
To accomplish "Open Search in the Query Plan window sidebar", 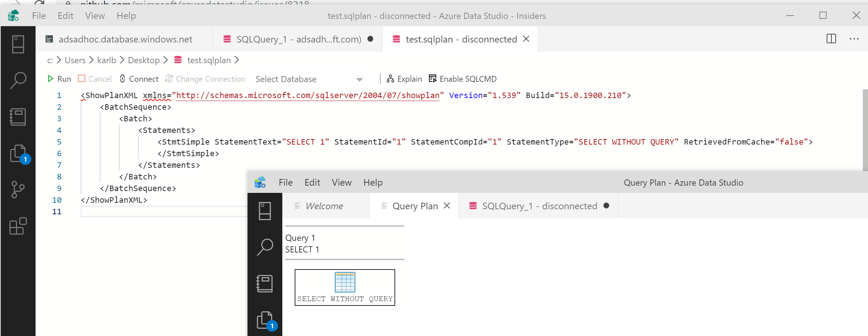I will (x=265, y=247).
